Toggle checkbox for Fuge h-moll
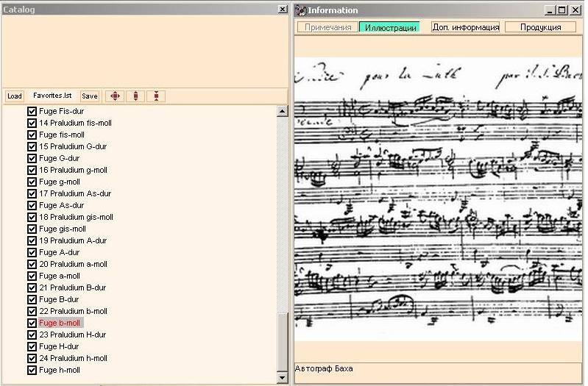 pos(32,371)
